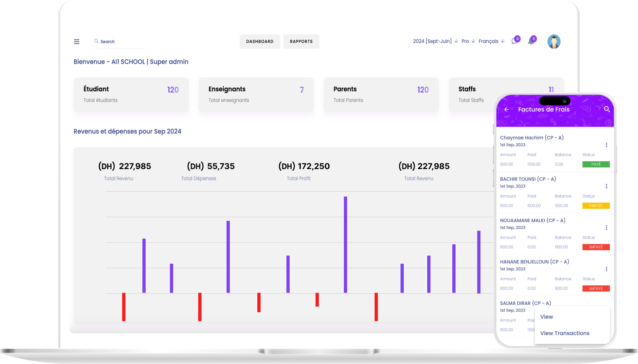638x364 pixels.
Task: Choose View Transactions in context menu
Action: pyautogui.click(x=565, y=333)
